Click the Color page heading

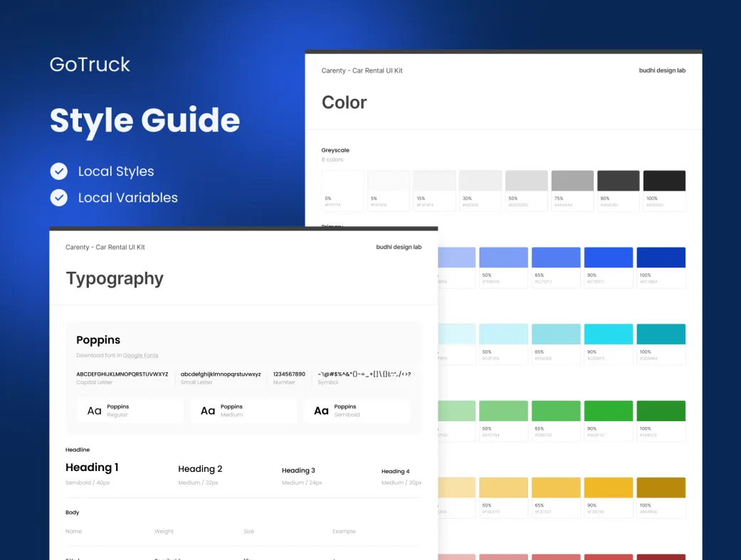tap(344, 102)
